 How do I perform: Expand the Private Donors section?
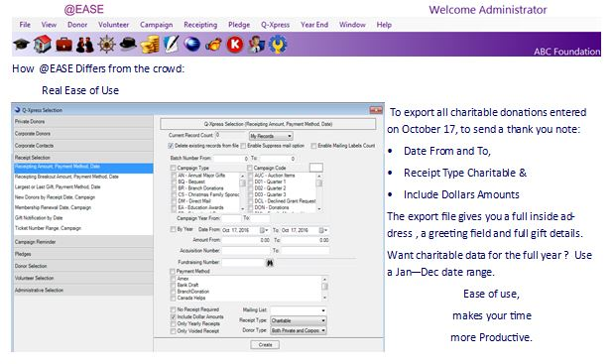pos(83,122)
